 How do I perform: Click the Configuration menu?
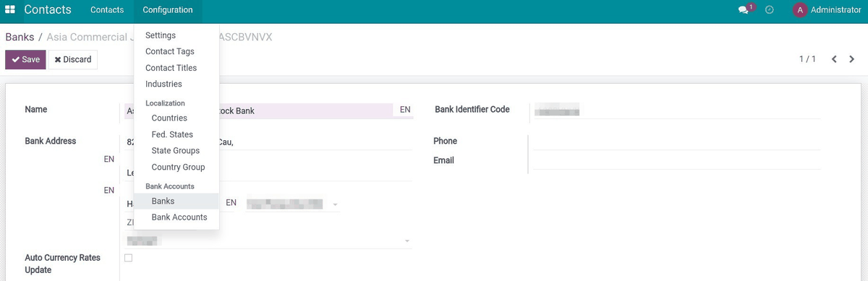click(x=168, y=10)
